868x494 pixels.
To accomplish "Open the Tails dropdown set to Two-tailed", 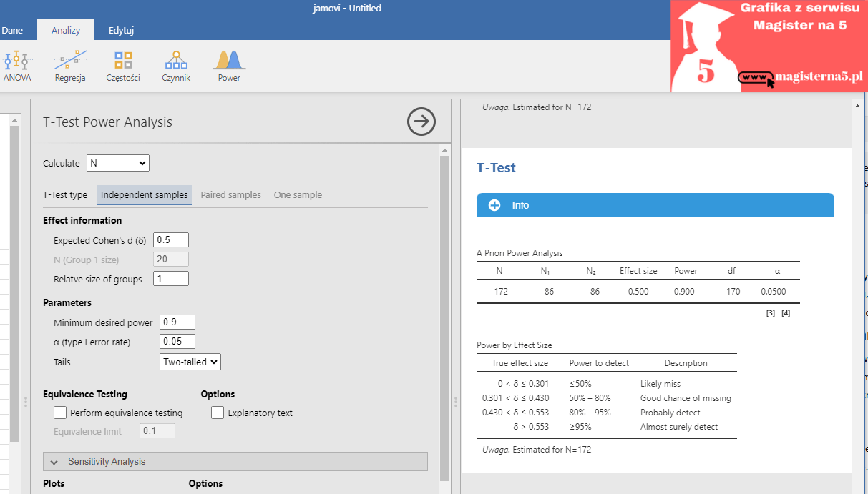I will pos(190,362).
